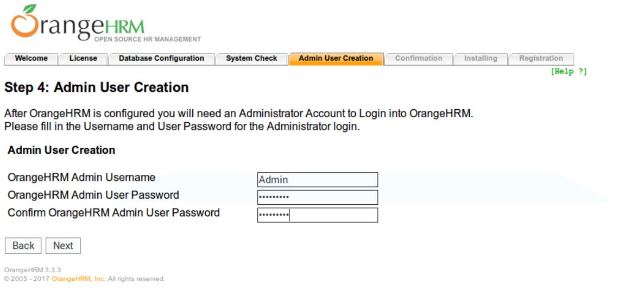The image size is (644, 308).
Task: Click the Admin User Password field
Action: (317, 197)
